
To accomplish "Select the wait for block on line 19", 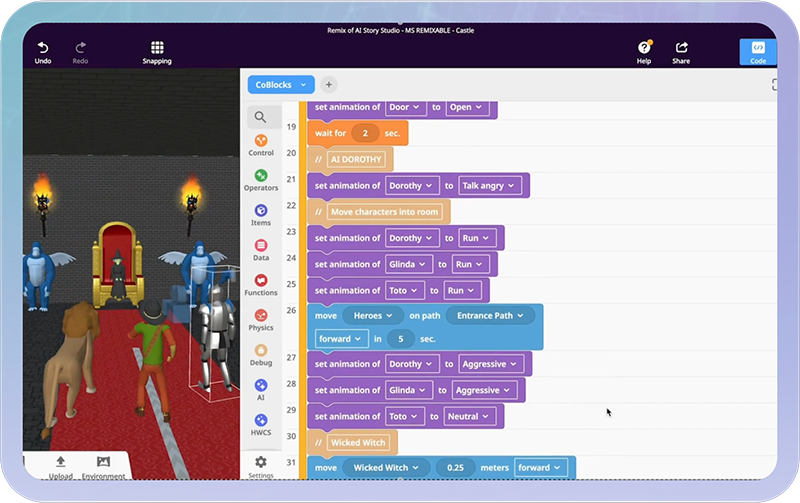I will [x=357, y=133].
